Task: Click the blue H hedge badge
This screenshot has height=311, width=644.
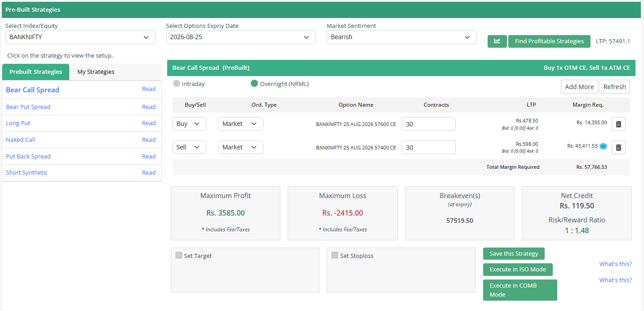Action: point(603,146)
